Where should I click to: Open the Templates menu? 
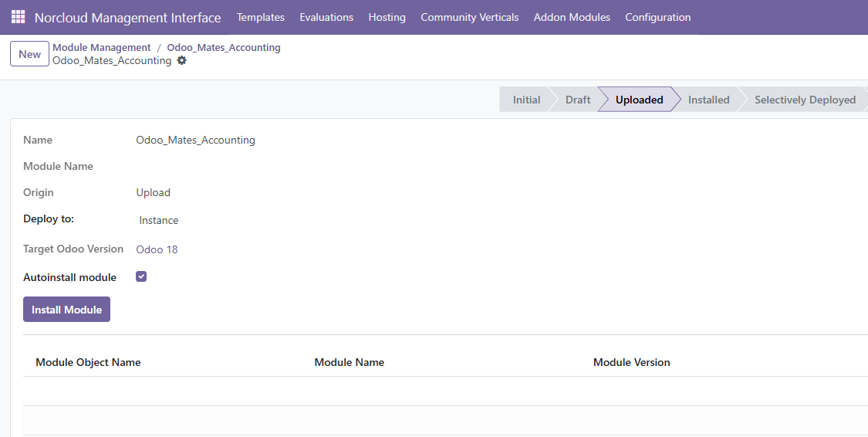pos(261,17)
